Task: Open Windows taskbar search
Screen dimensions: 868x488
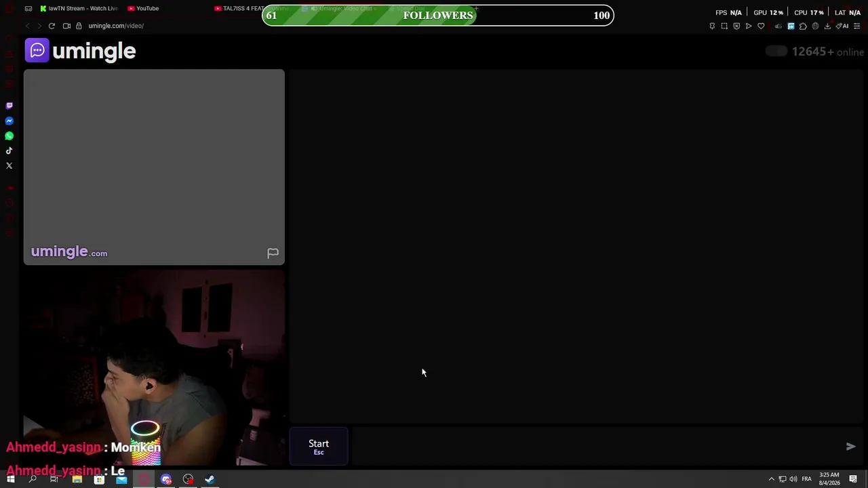Action: pos(33,479)
